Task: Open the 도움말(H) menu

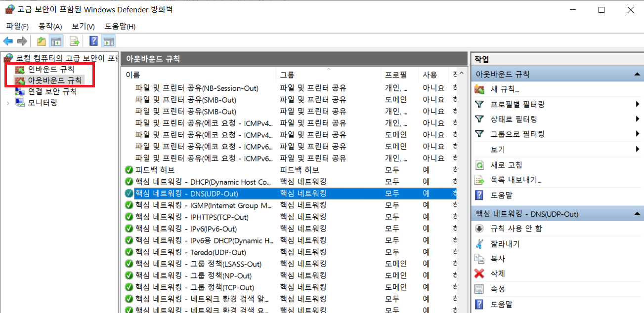Action: pos(120,26)
